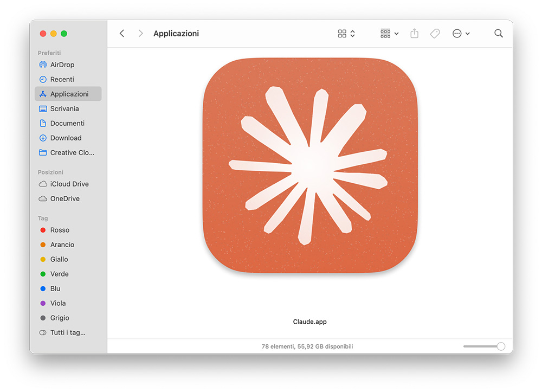The image size is (542, 392).
Task: Open the view mode up-down chevrons
Action: click(353, 34)
